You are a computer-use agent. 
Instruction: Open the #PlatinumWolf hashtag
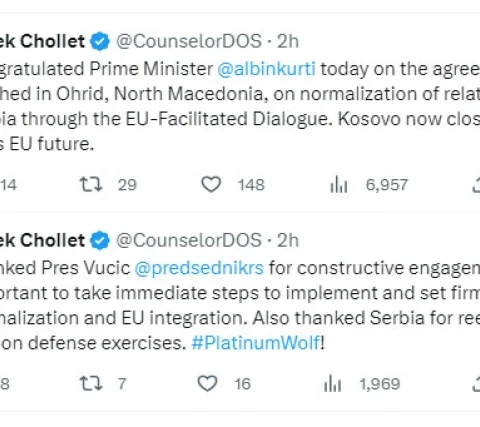(256, 343)
